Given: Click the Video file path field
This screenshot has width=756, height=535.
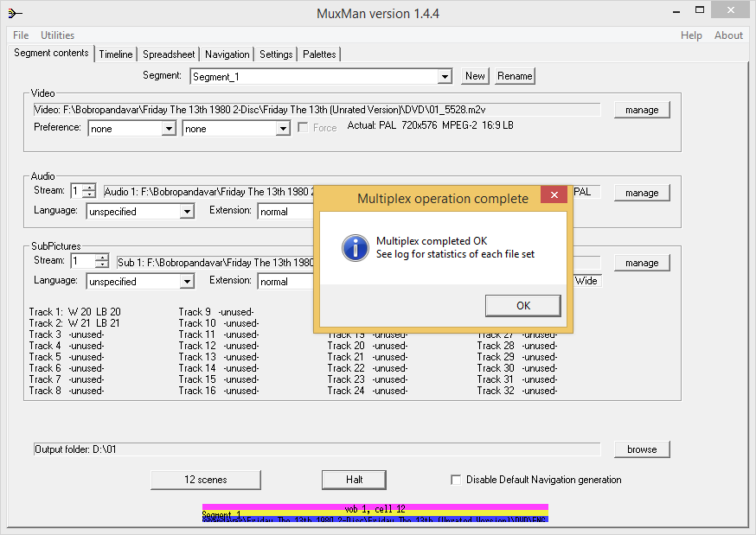Looking at the screenshot, I should [x=317, y=110].
